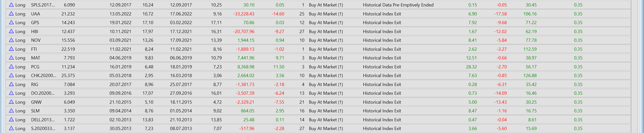The width and height of the screenshot is (644, 133).
Task: Select the 8,368.98 profit cell for PCG
Action: [246, 67]
